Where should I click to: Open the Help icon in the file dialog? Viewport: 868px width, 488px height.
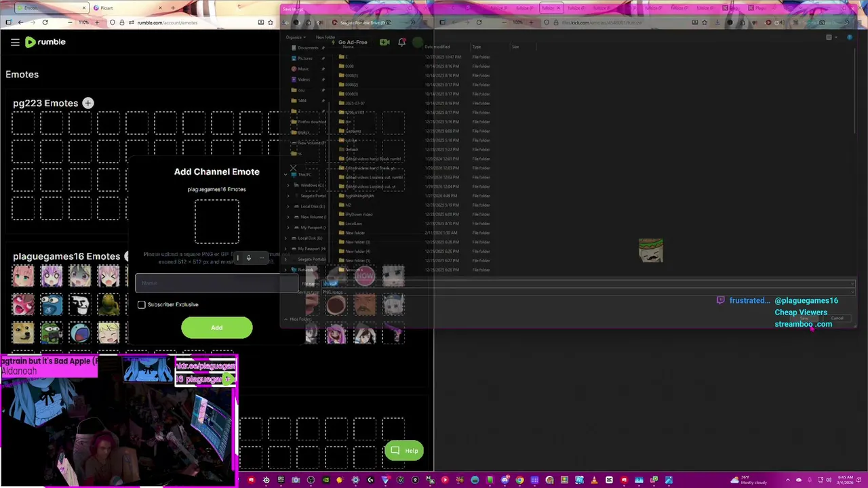pos(850,37)
